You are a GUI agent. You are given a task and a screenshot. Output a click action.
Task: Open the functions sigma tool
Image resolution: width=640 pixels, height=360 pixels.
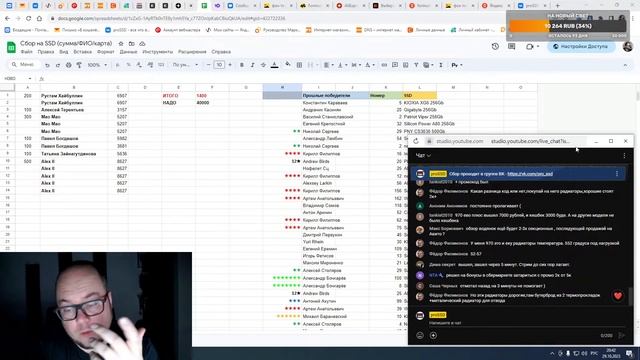point(441,65)
